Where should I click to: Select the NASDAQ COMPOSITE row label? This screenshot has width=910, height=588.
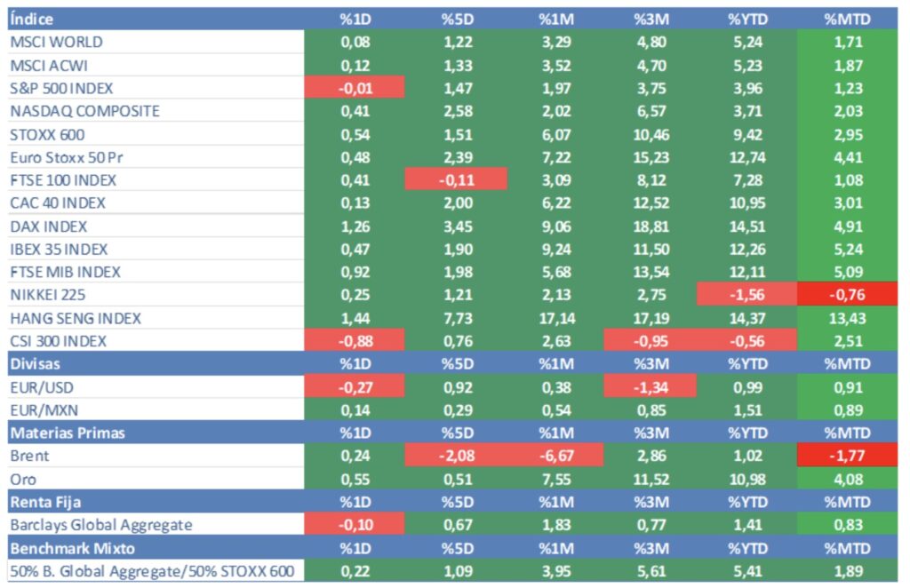[84, 111]
